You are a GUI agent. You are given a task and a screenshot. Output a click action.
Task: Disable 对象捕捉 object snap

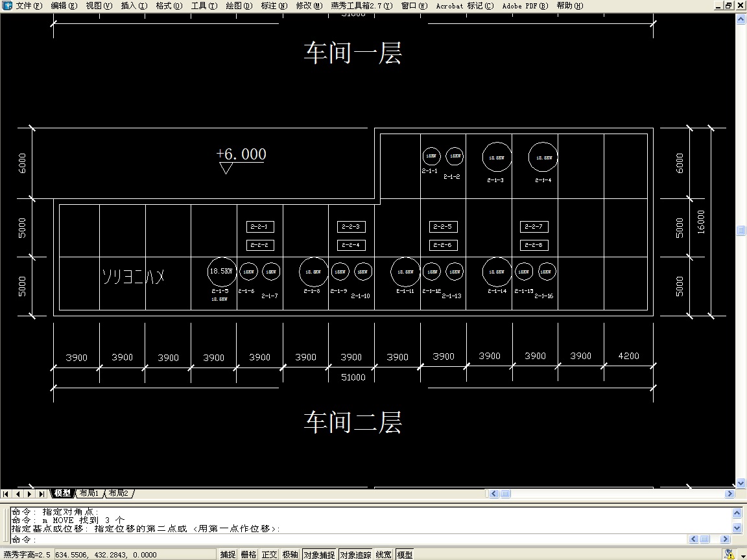pos(319,555)
